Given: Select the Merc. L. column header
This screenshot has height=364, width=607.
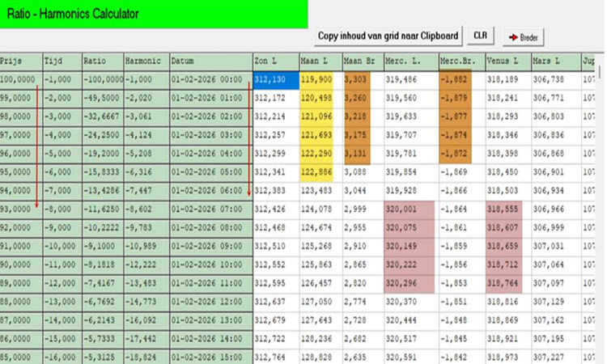Looking at the screenshot, I should pos(411,61).
